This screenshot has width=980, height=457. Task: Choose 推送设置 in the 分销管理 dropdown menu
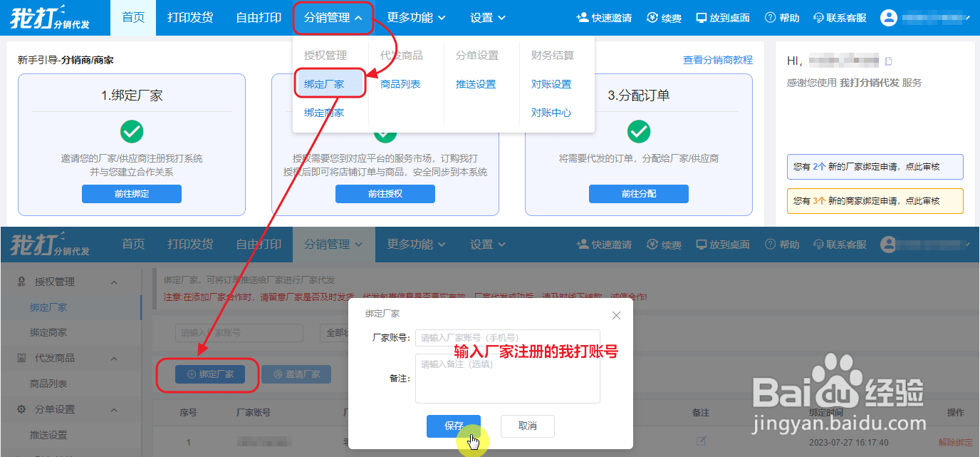pyautogui.click(x=476, y=84)
